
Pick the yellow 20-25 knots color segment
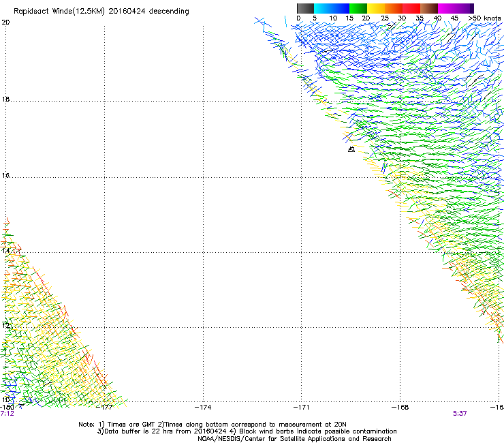[x=376, y=8]
